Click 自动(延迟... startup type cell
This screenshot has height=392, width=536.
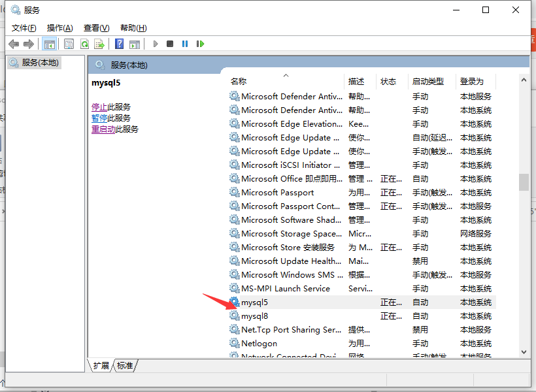click(x=433, y=138)
